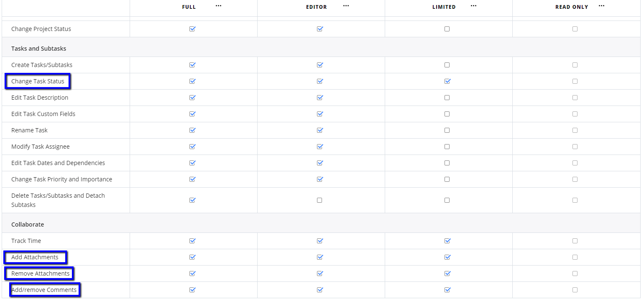The image size is (644, 302).
Task: Open the READ ONLY column three-dot menu
Action: pos(601,6)
